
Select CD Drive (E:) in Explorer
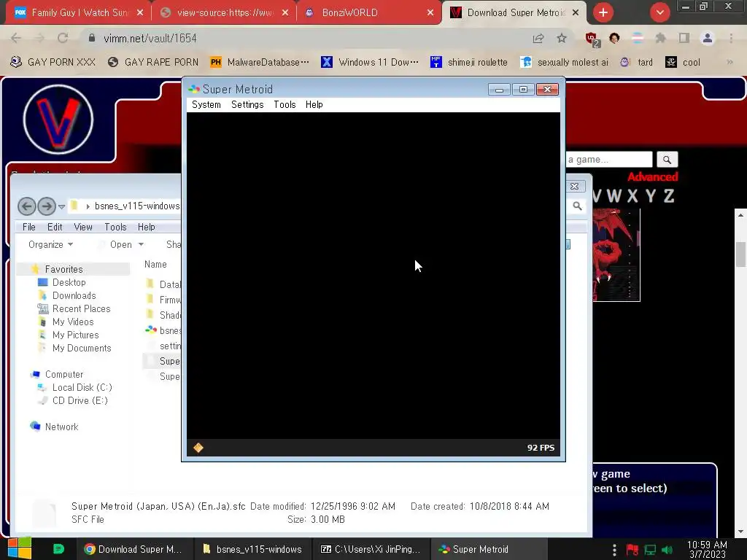[80, 401]
